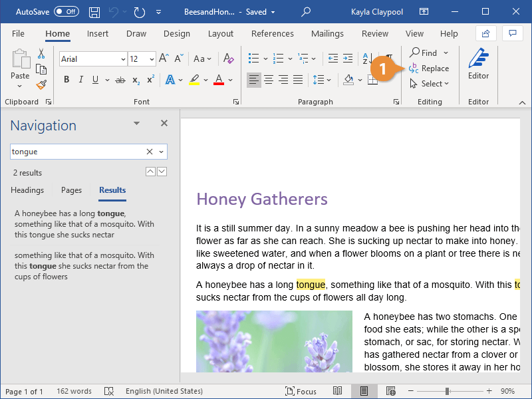Switch to Headings tab in Navigation pane

click(27, 190)
